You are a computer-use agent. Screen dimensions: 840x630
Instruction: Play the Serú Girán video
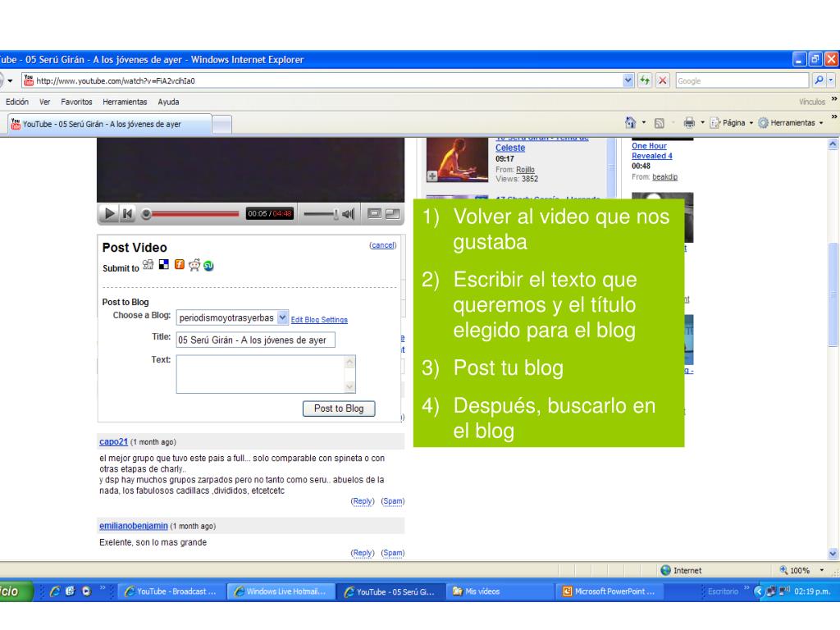pos(109,214)
